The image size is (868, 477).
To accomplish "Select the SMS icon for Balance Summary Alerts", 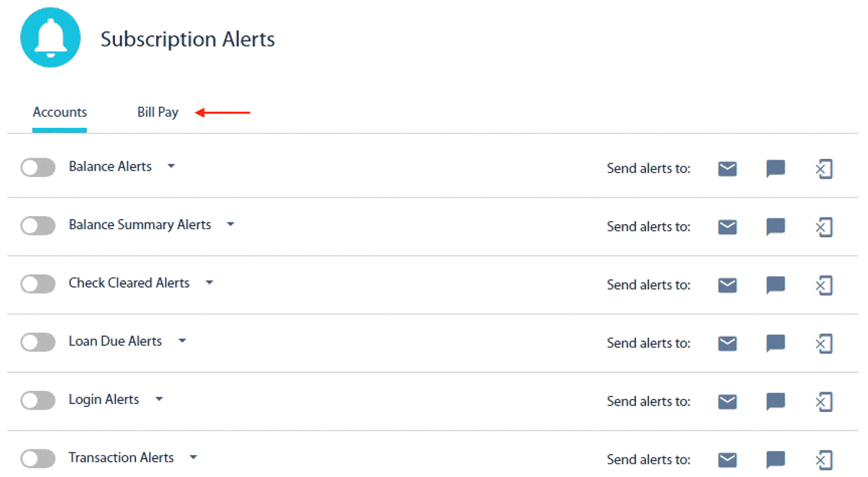I will (774, 227).
